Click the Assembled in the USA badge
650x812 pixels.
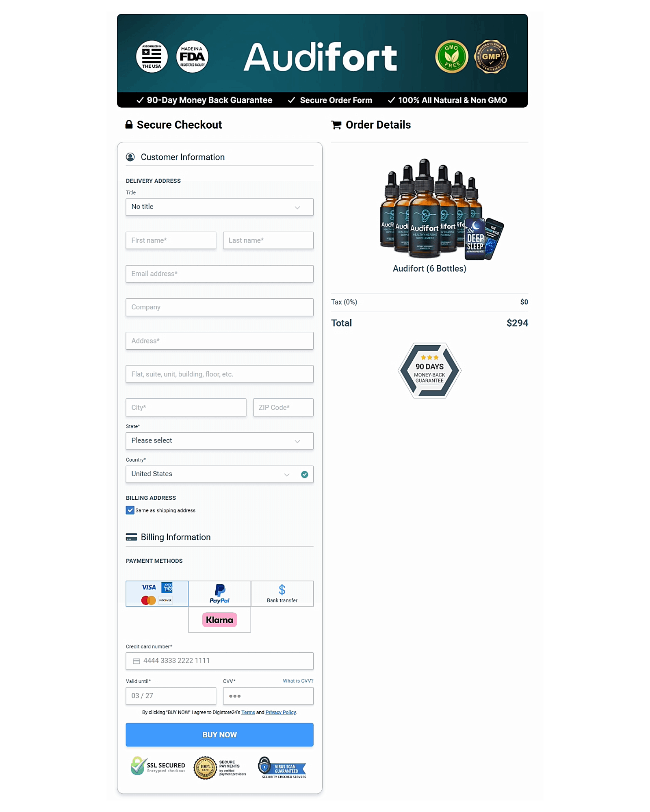click(152, 57)
